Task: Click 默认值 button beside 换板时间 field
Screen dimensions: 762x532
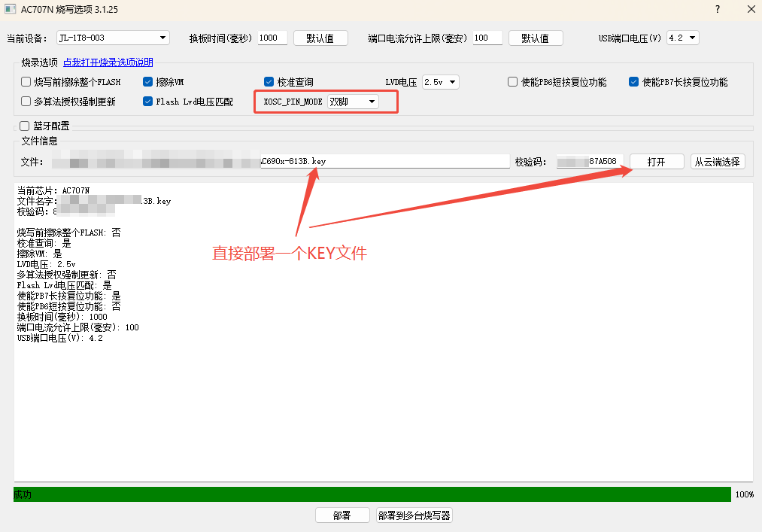Action: (320, 38)
